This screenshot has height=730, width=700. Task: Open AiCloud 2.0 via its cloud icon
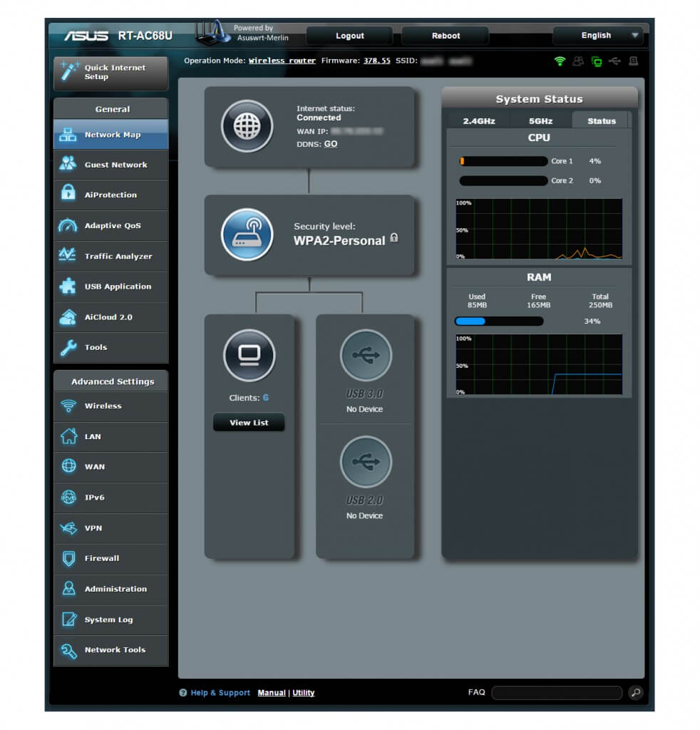coord(68,317)
